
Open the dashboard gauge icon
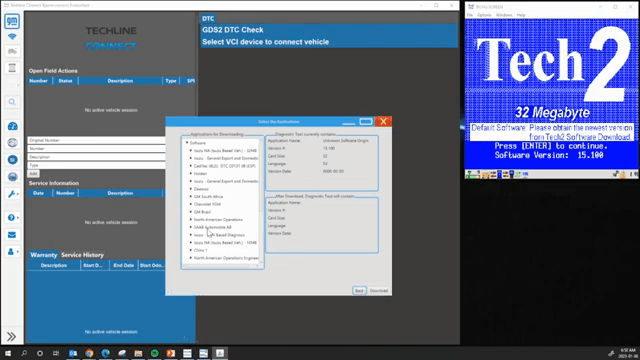tap(12, 126)
